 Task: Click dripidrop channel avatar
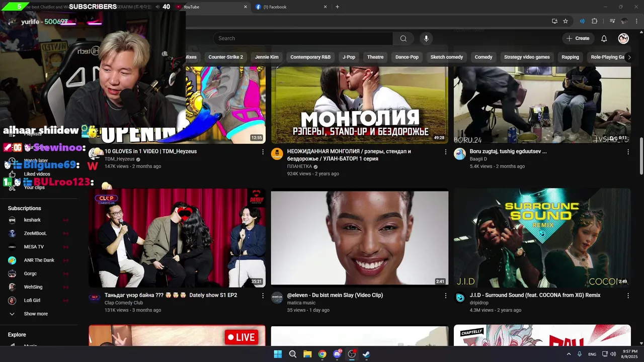(x=460, y=298)
